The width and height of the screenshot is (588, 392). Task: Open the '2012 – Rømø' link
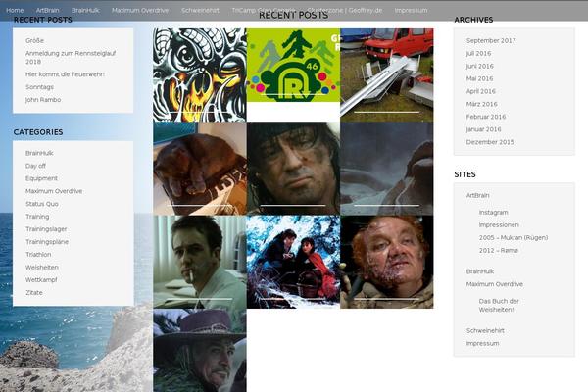[x=499, y=251]
